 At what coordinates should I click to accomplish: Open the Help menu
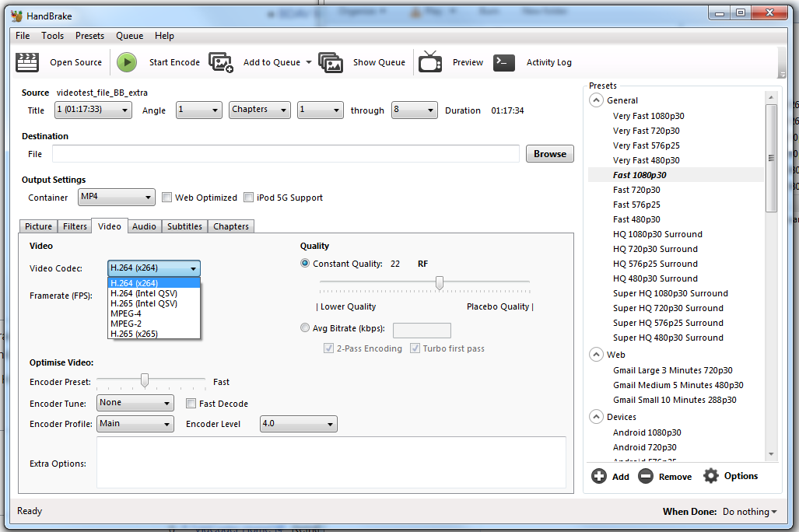(165, 36)
